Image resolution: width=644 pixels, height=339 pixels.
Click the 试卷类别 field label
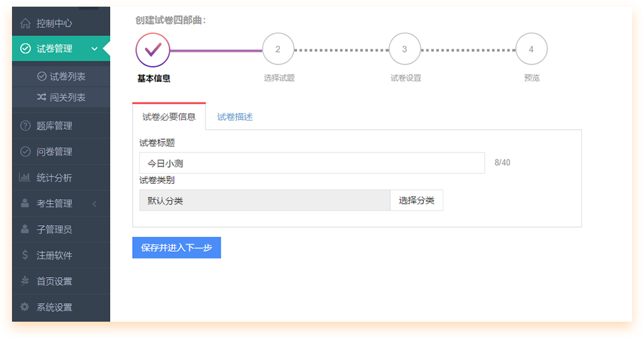pyautogui.click(x=157, y=180)
